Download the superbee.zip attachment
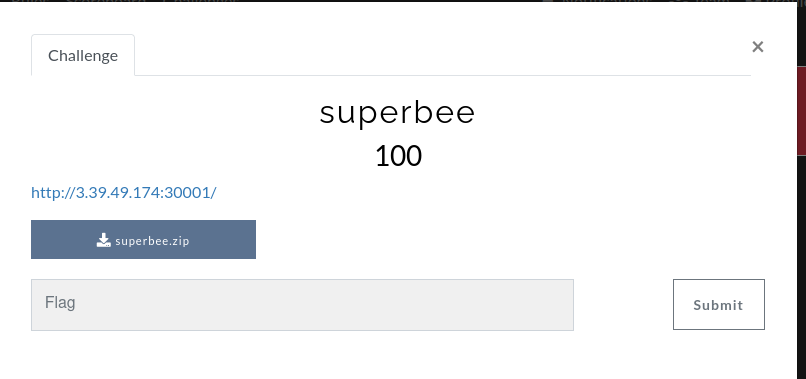The image size is (806, 379). [x=143, y=240]
